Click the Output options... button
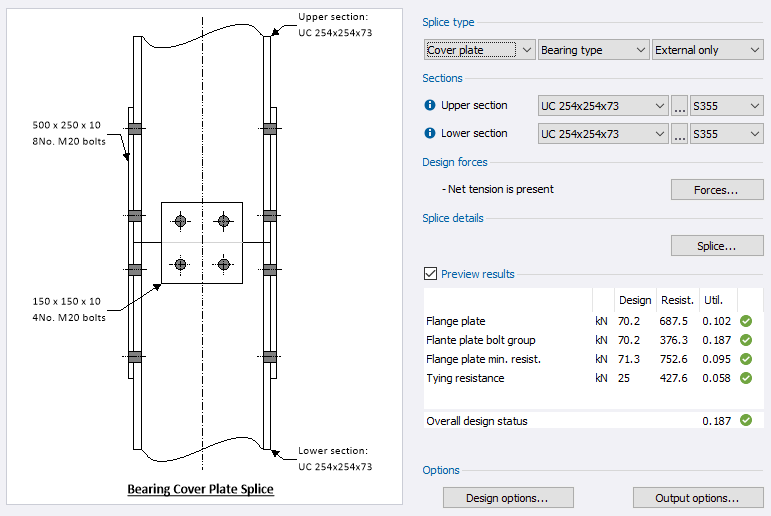Screen dimensions: 771x516 coord(698,498)
